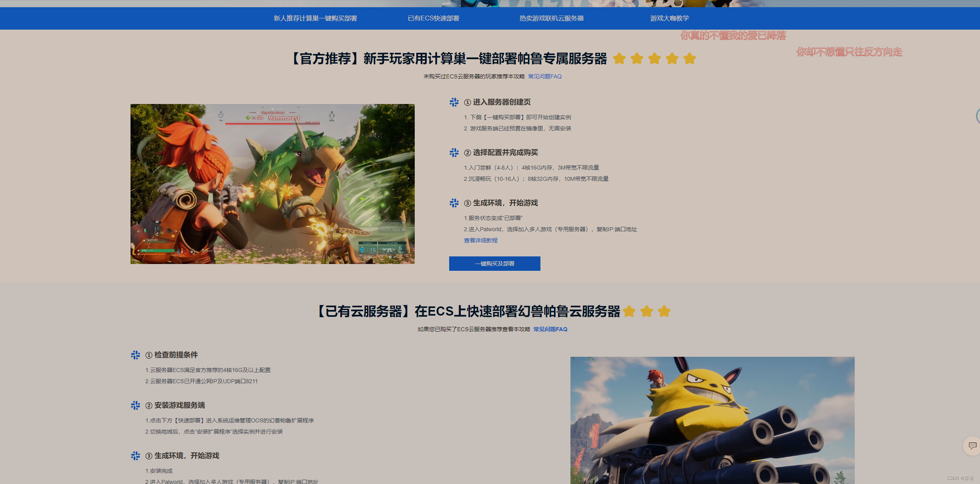Click last gold star after 已有云服务器 title

tap(664, 311)
